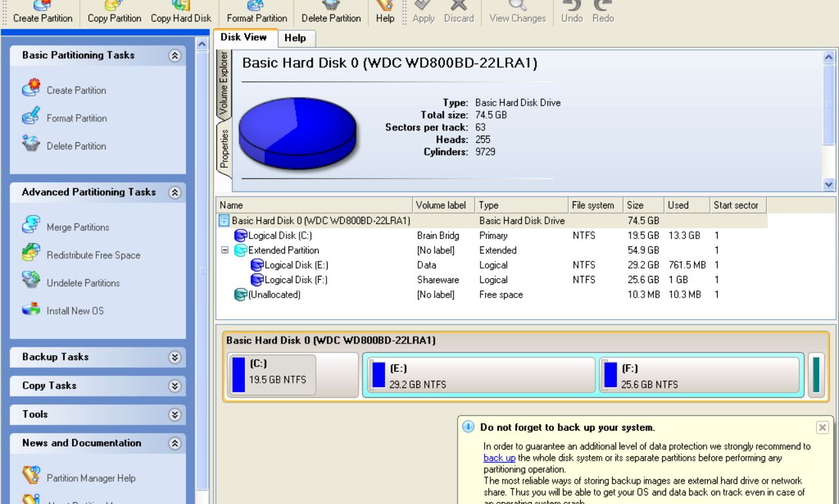Screen dimensions: 839x504
Task: Click the Apply toolbar button
Action: 423,12
